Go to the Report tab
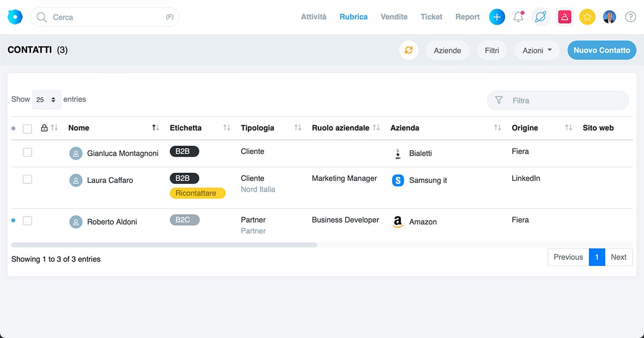 tap(467, 17)
